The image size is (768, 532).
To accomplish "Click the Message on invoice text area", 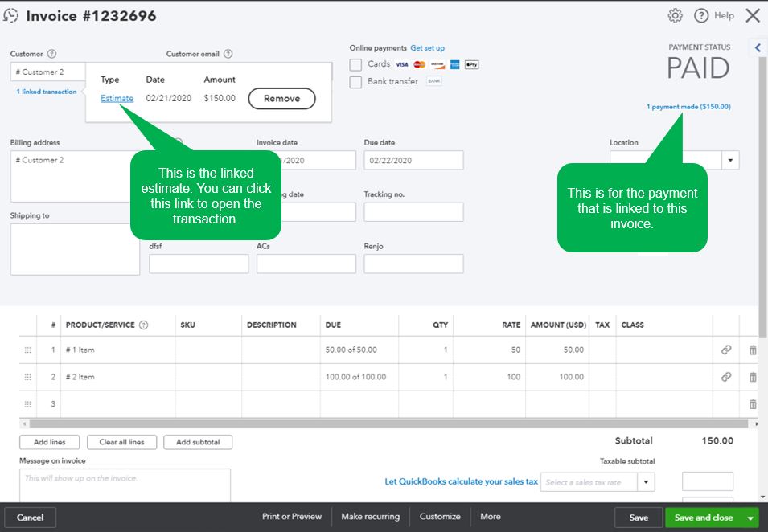I will 125,485.
